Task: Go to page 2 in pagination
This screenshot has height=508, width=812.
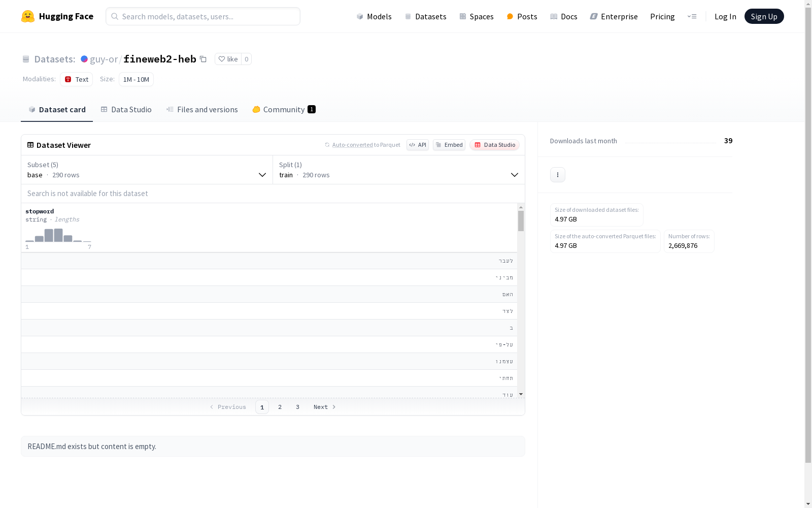Action: click(x=280, y=407)
